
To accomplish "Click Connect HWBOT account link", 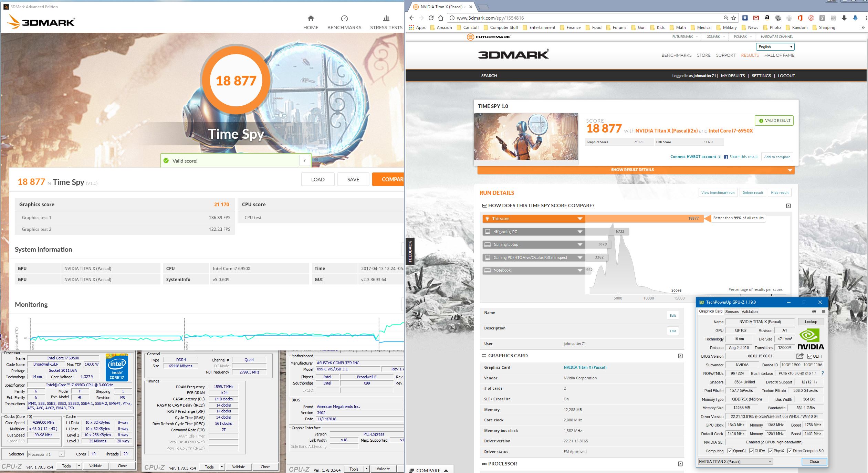I will (693, 157).
